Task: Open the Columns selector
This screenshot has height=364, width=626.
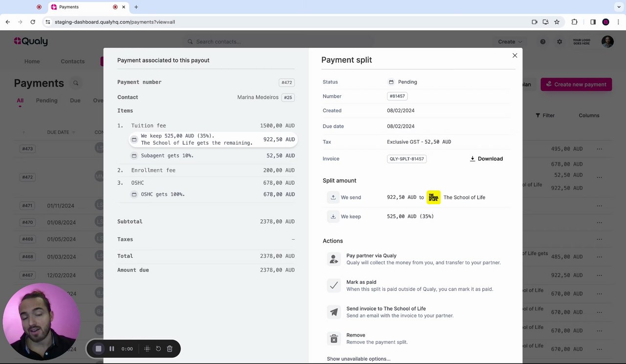Action: pos(589,115)
